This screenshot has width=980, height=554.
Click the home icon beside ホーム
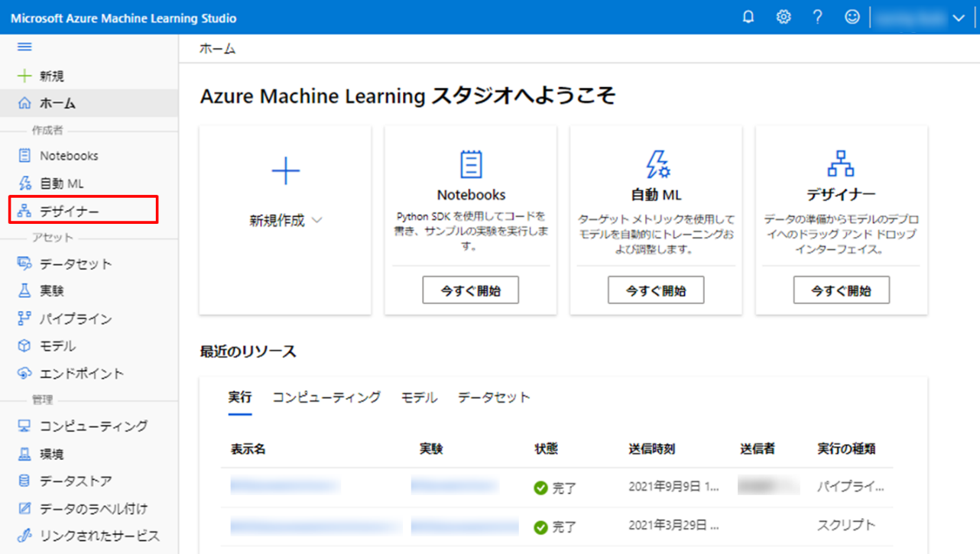tap(24, 103)
